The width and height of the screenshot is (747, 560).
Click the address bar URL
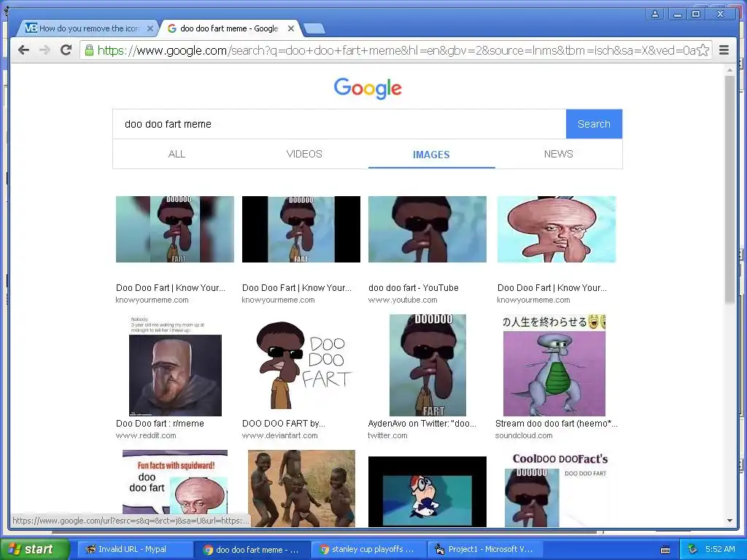395,50
